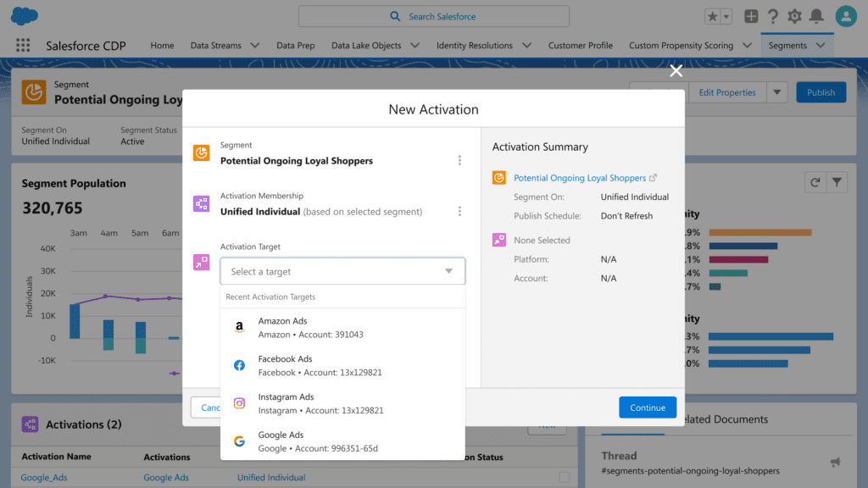Click the Salesforce cloud logo
Viewport: 868px width, 488px height.
[25, 16]
